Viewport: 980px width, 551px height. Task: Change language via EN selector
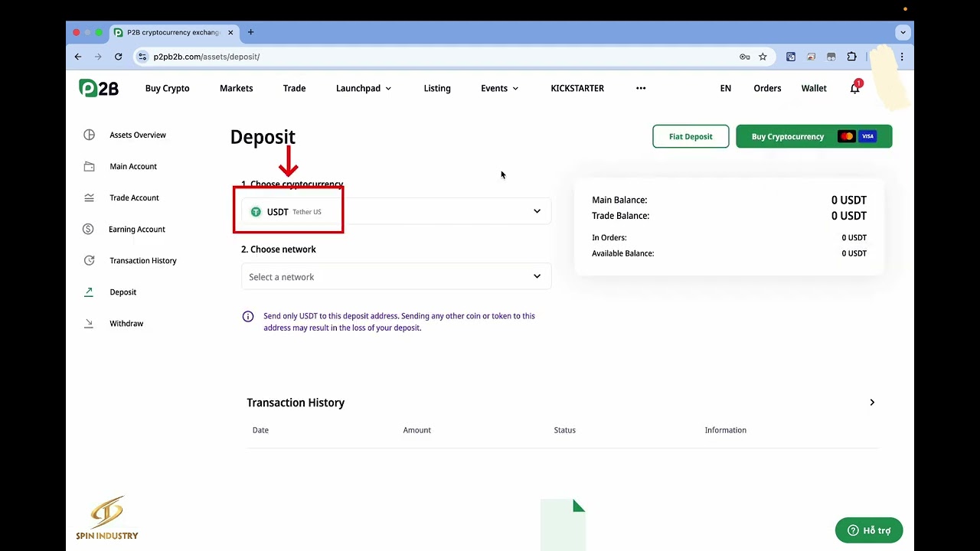(x=726, y=88)
